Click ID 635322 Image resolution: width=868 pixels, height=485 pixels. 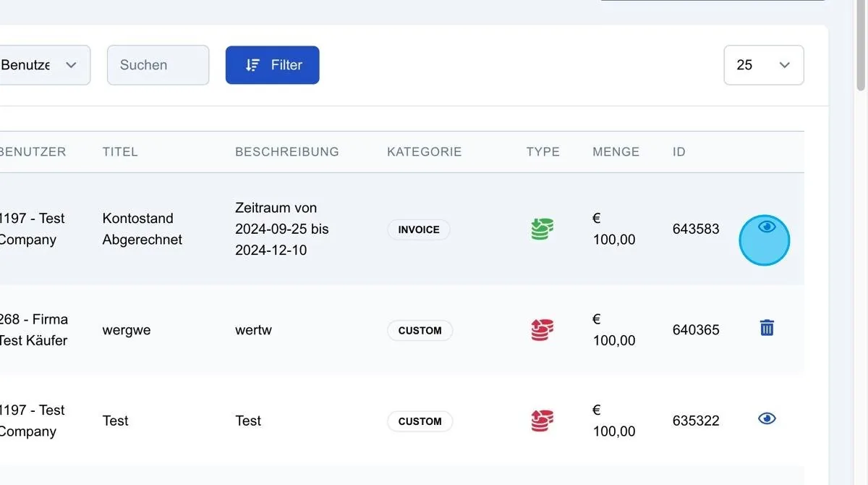pos(696,421)
